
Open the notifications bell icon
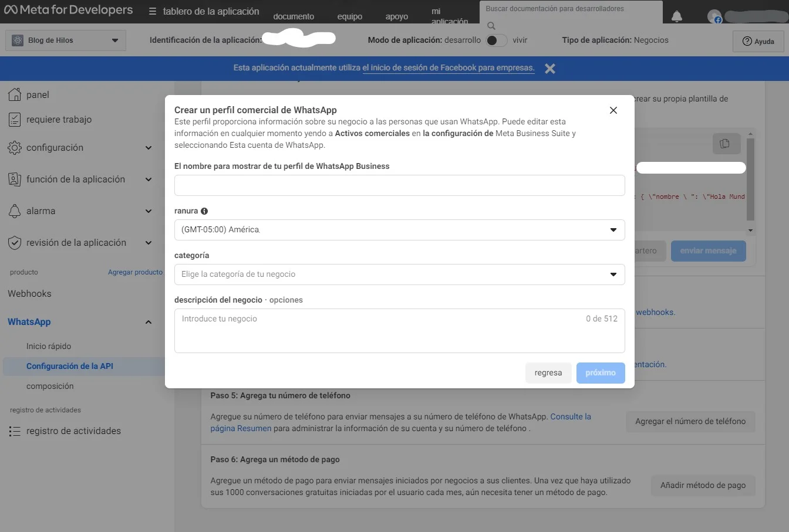[677, 16]
